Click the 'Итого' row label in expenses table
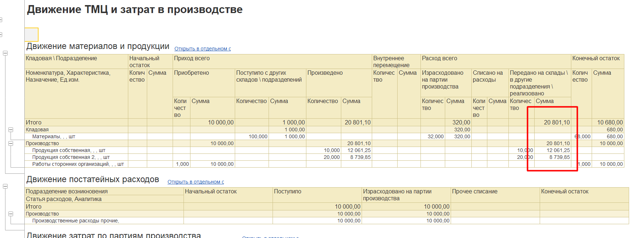This screenshot has height=238, width=644. [33, 206]
